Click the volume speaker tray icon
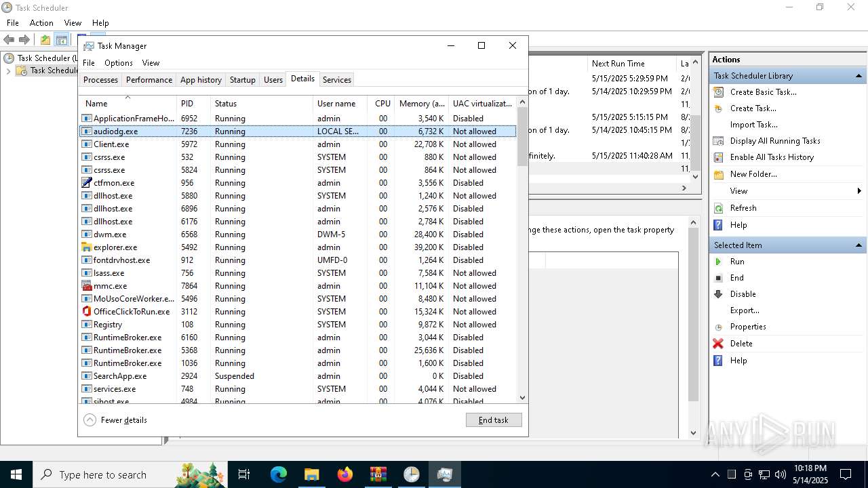Image resolution: width=868 pixels, height=488 pixels. pos(780,474)
